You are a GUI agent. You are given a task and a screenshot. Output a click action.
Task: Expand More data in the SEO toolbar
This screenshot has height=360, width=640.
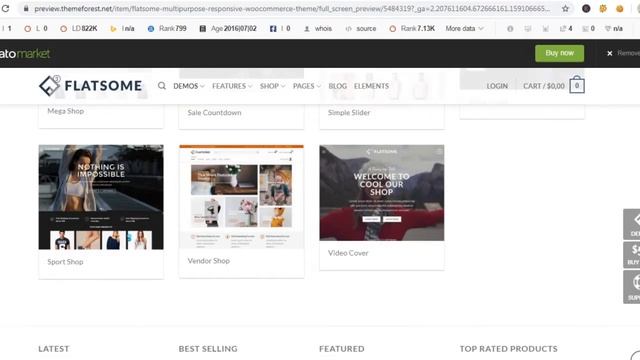click(464, 29)
